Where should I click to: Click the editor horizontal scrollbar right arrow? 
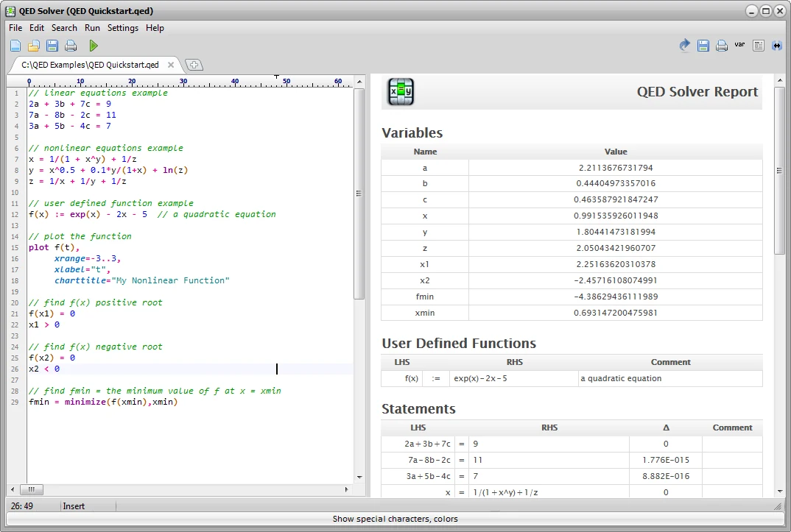(347, 489)
